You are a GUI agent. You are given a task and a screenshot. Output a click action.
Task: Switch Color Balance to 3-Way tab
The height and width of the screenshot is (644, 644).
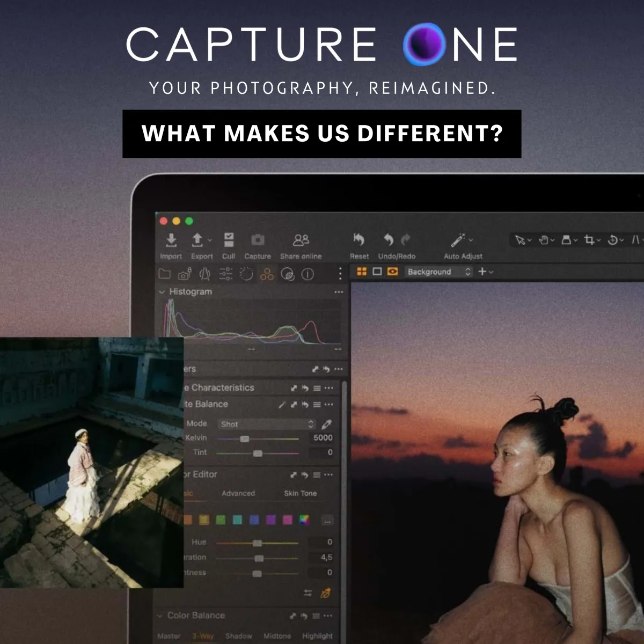click(203, 636)
